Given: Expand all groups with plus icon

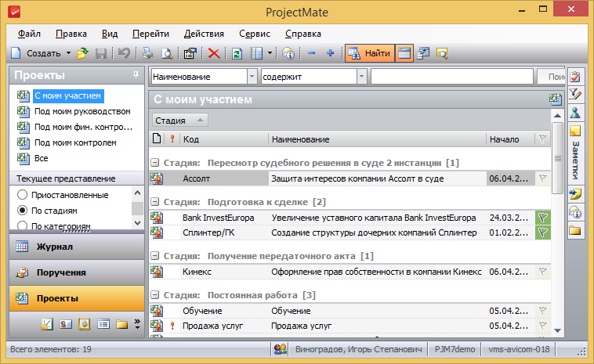Looking at the screenshot, I should point(331,53).
